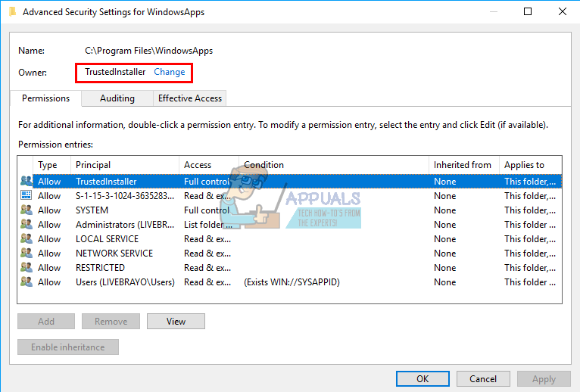Click the Users row user-group icon

coord(26,282)
